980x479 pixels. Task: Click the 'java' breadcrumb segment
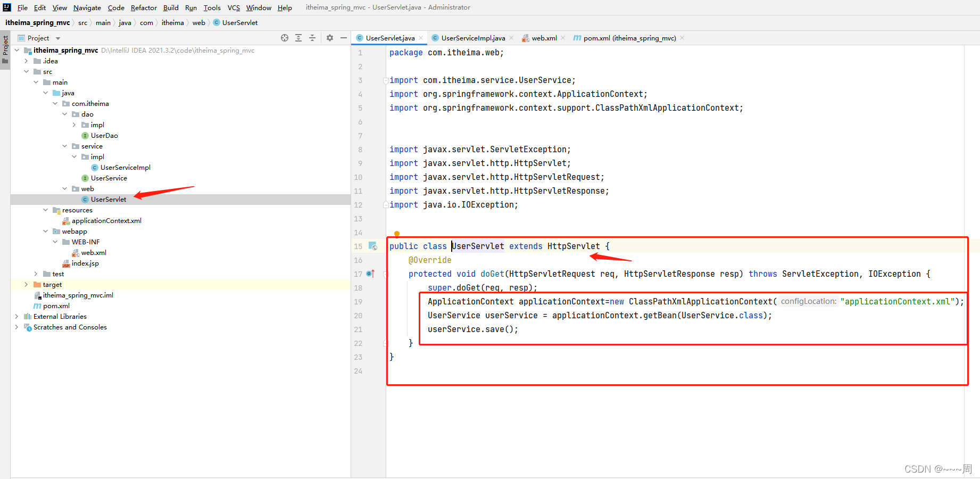pos(125,23)
